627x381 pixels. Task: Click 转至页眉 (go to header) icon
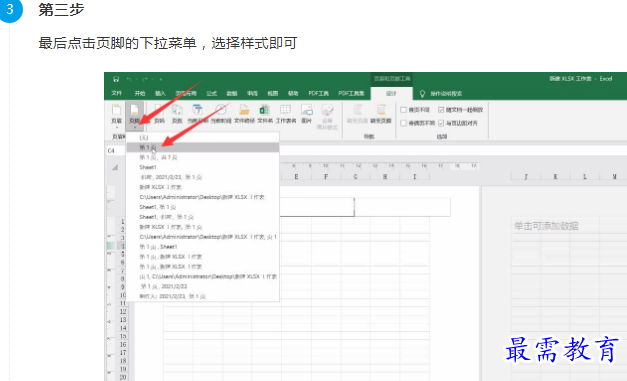(357, 114)
